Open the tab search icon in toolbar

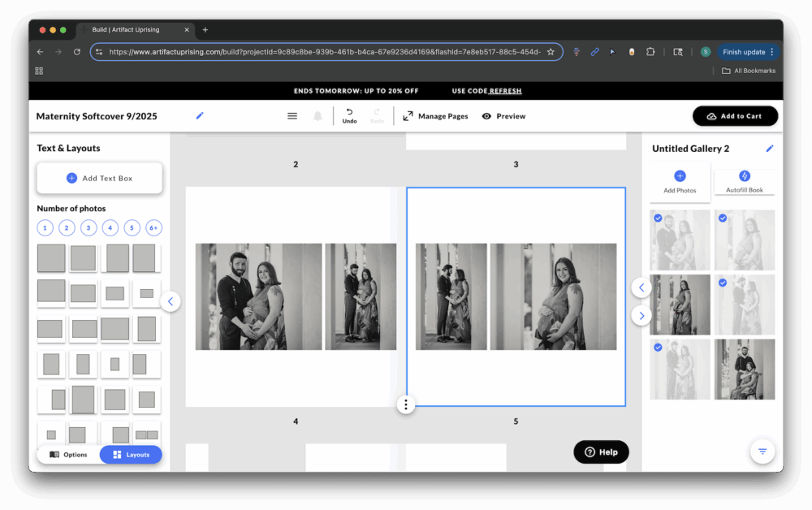tap(677, 52)
